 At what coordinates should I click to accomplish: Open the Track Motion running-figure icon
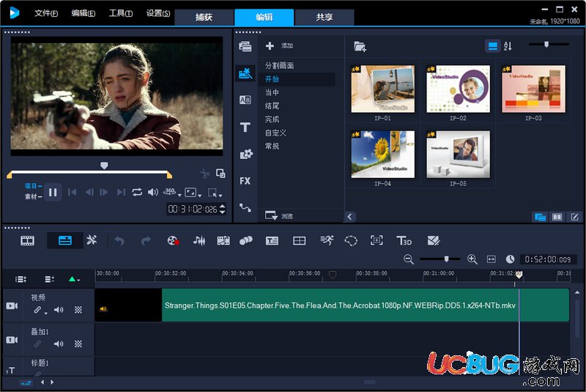point(327,240)
